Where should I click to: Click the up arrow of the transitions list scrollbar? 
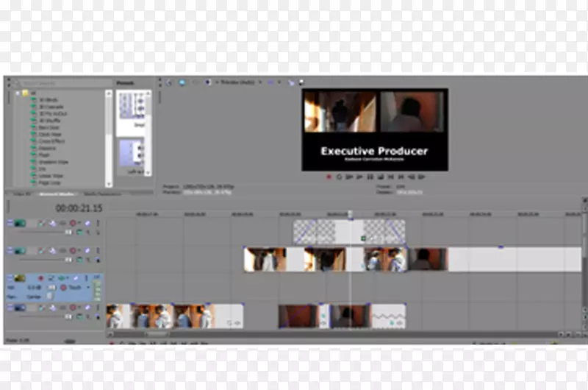pos(109,93)
